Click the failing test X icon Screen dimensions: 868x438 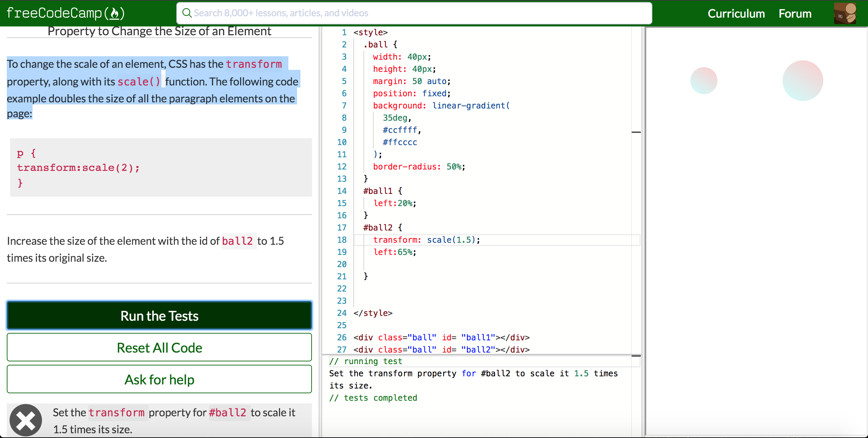click(x=25, y=420)
